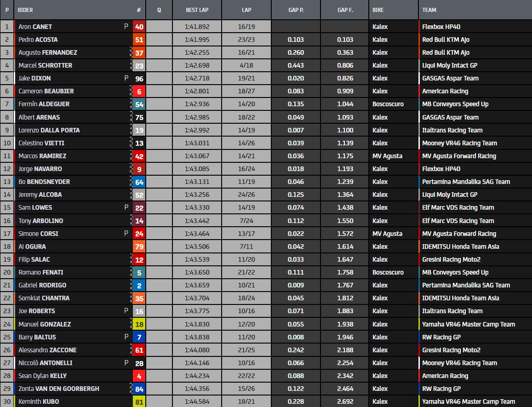Click the Q column header

coord(159,10)
